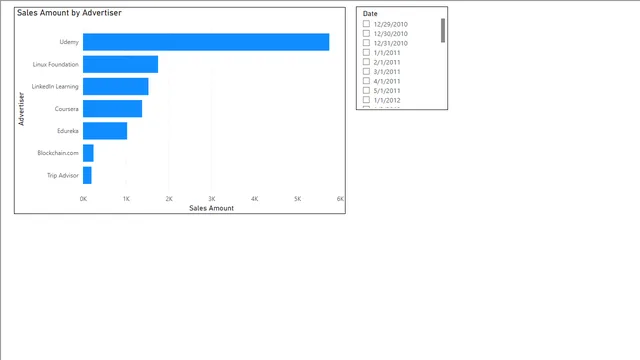The image size is (640, 360).
Task: Click the Blockchain.com bar
Action: (x=88, y=153)
